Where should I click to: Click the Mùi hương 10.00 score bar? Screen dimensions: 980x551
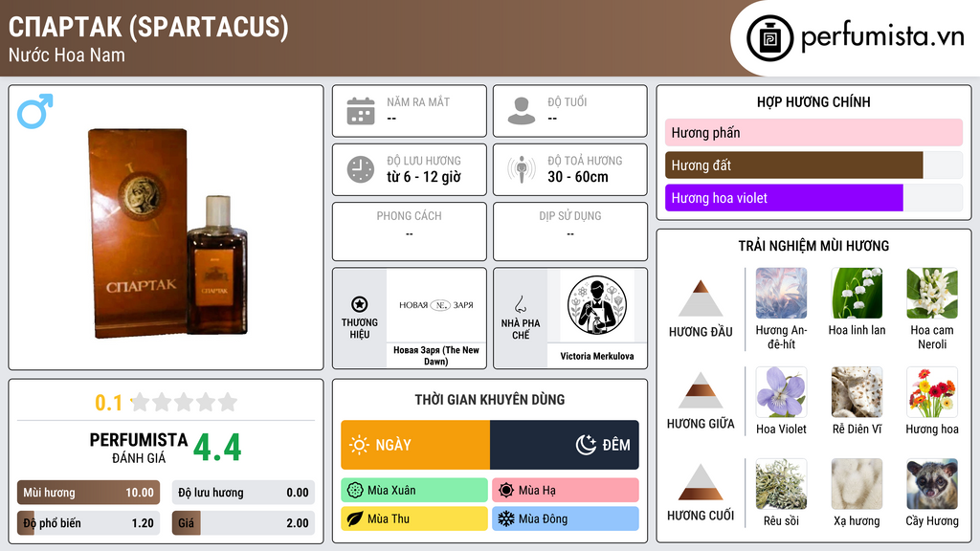tap(88, 493)
